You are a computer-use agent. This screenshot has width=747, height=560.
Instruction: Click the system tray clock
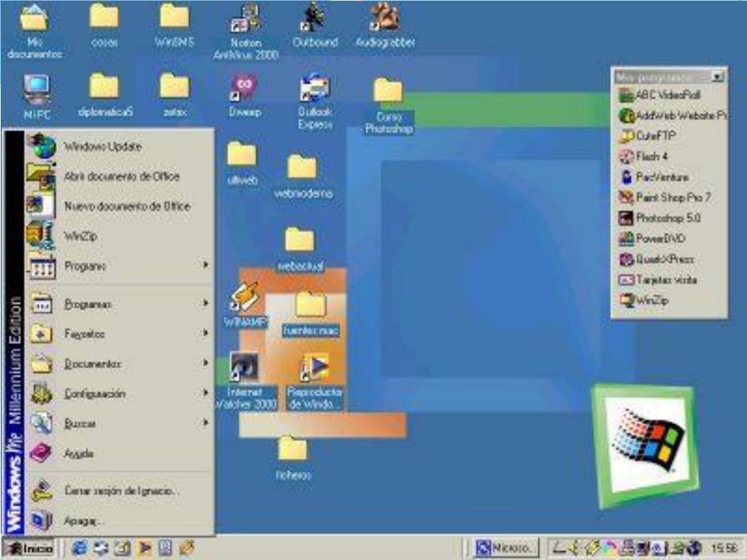(x=723, y=548)
